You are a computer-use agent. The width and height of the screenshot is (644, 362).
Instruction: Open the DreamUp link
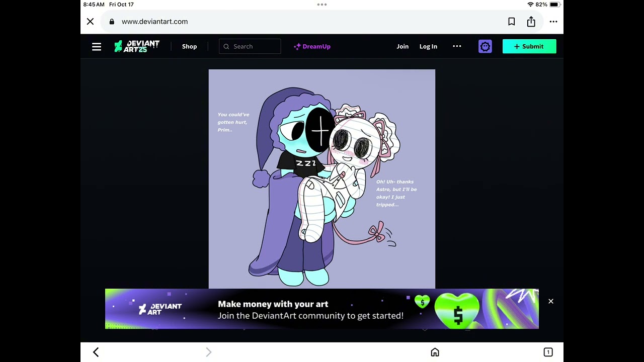tap(312, 46)
